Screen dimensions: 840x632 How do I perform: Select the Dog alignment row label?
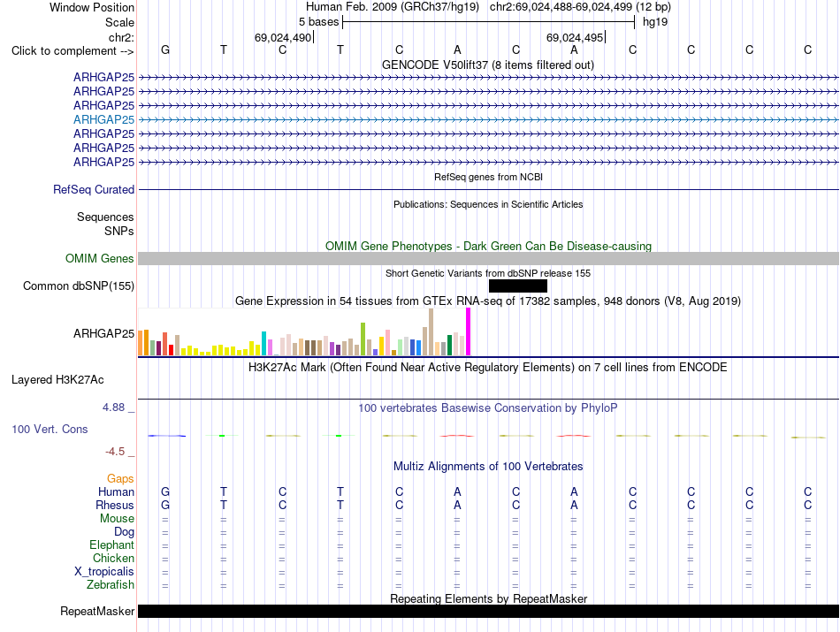[124, 532]
